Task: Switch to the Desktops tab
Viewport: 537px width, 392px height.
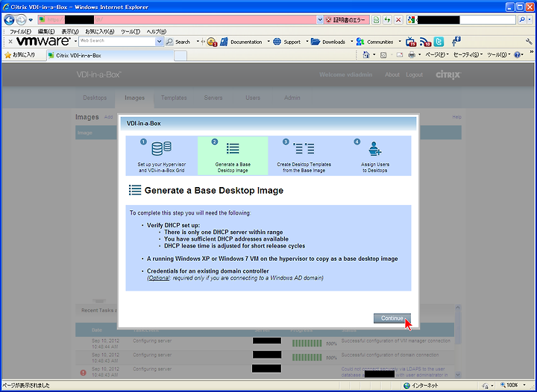Action: click(x=95, y=98)
